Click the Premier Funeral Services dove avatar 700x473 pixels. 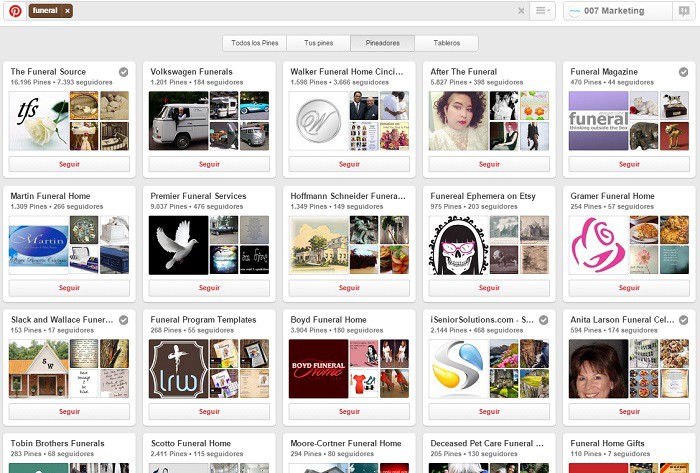(178, 245)
